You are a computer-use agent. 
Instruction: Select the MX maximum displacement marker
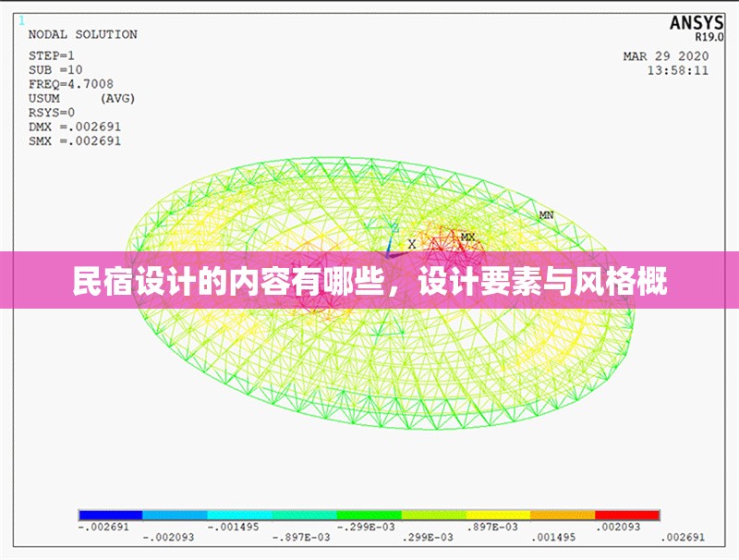467,237
